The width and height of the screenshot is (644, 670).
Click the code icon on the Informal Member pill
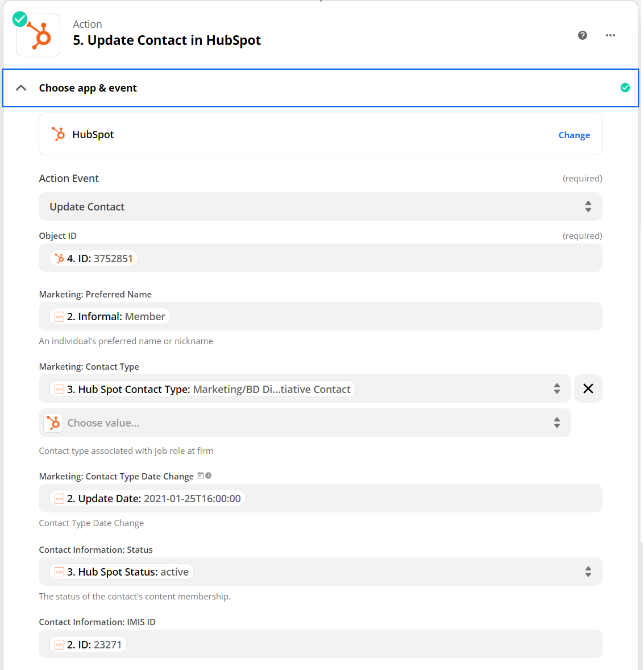(x=59, y=316)
